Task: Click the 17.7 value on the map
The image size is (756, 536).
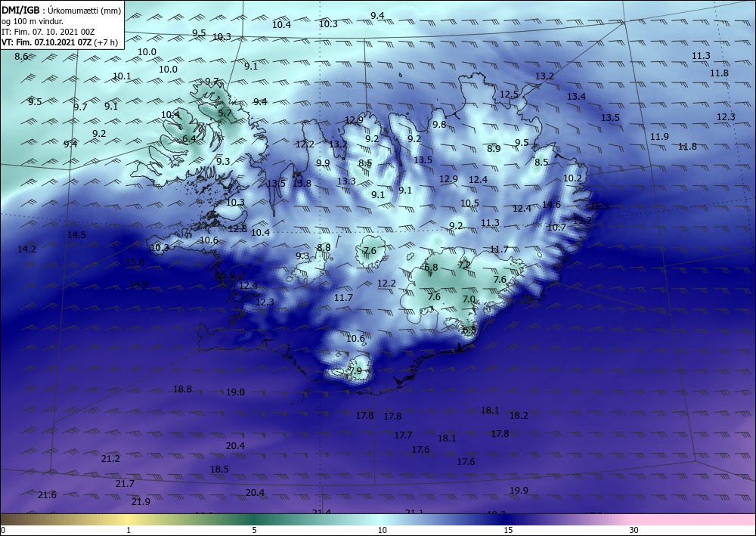Action: [x=403, y=435]
